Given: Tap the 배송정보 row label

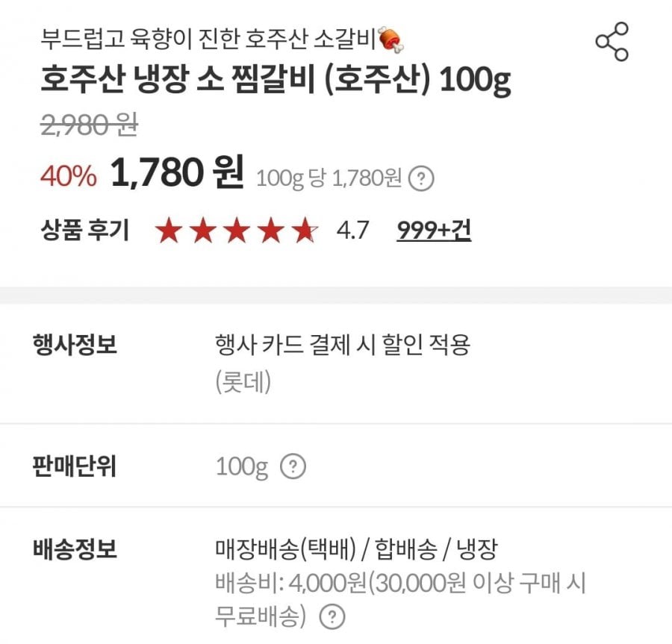Looking at the screenshot, I should [x=75, y=551].
